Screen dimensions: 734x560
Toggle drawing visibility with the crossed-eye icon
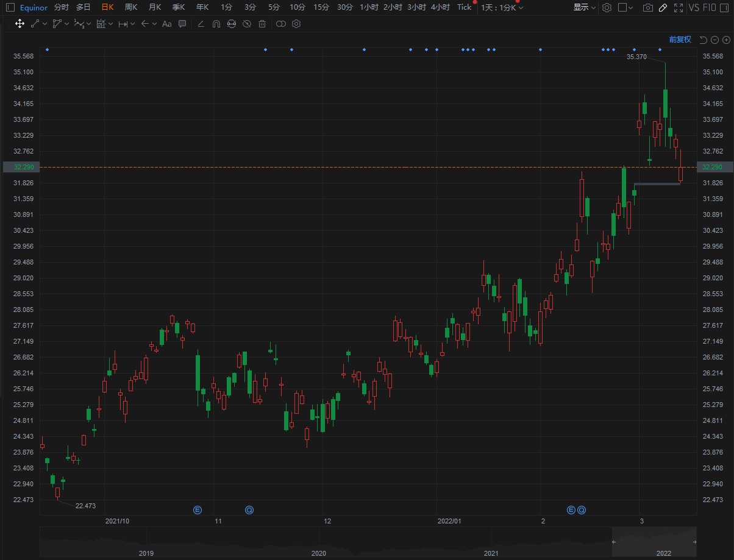(246, 24)
